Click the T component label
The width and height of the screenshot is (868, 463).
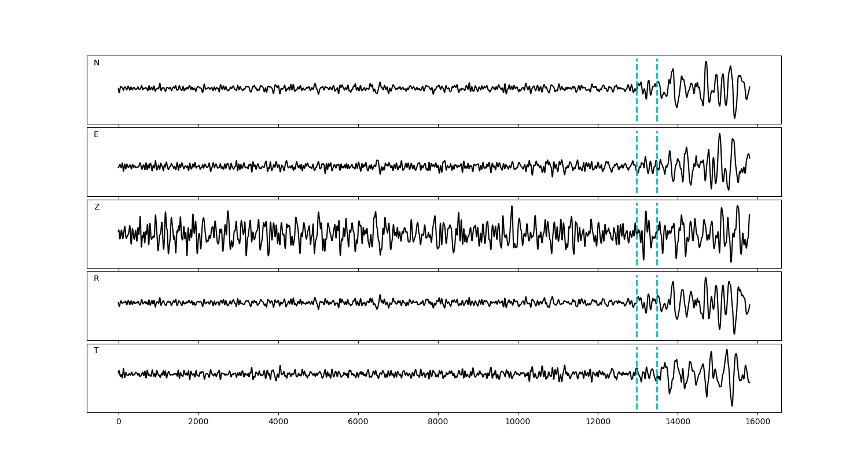pyautogui.click(x=96, y=351)
